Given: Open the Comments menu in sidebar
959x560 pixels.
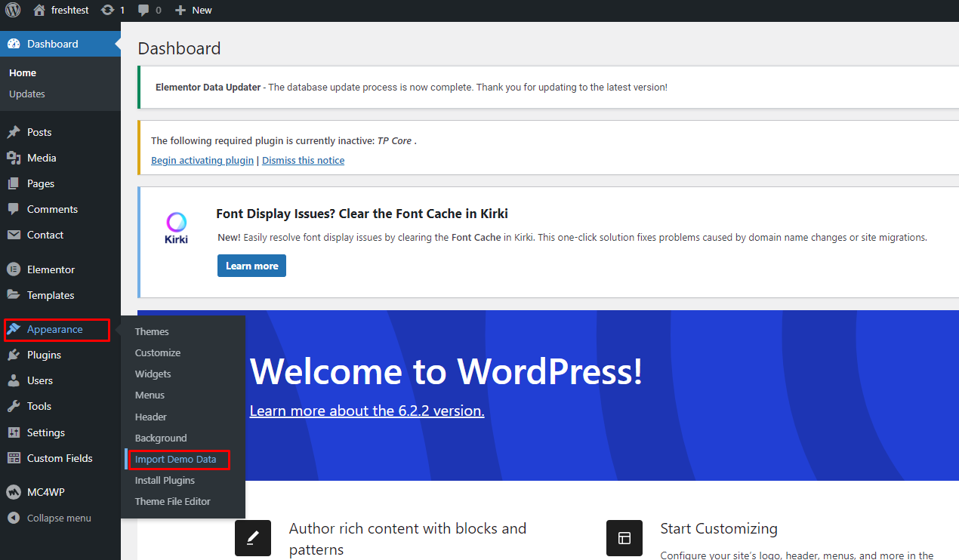Looking at the screenshot, I should click(60, 209).
